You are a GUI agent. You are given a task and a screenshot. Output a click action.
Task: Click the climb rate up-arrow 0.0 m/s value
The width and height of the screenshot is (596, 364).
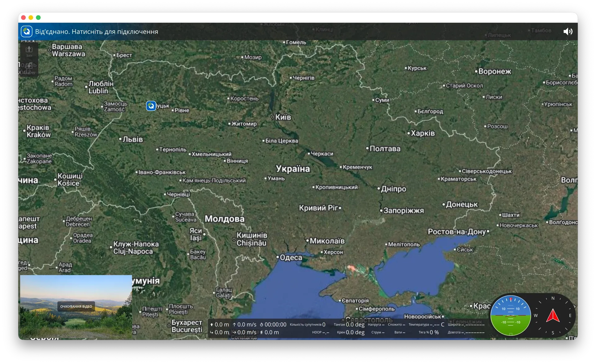click(245, 325)
